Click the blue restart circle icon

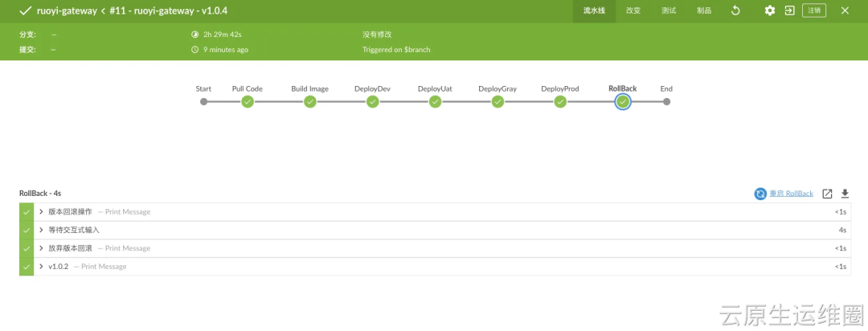760,194
